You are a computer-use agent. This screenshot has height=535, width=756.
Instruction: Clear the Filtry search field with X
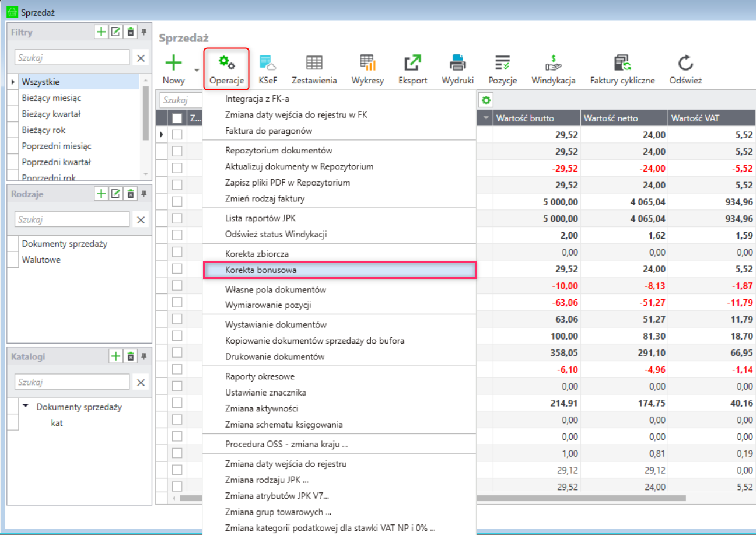click(x=141, y=58)
